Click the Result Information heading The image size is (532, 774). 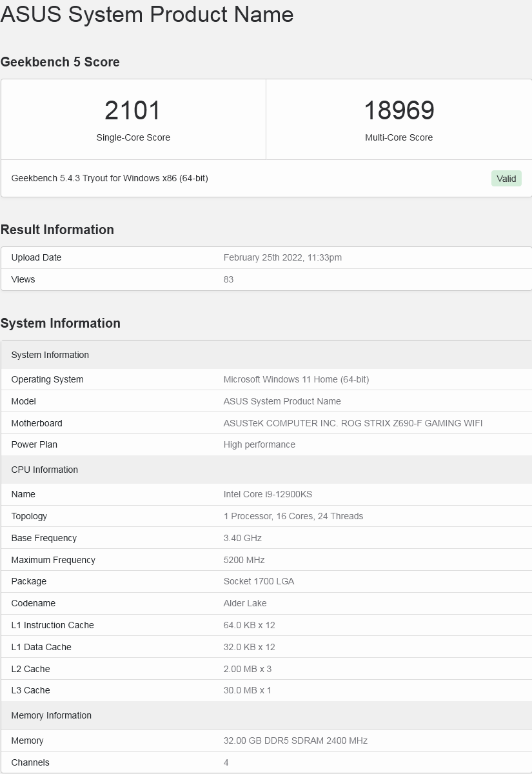point(57,230)
